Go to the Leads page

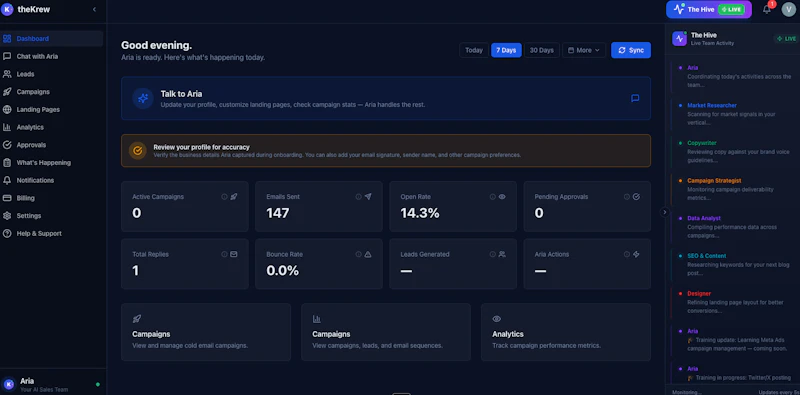coord(52,74)
